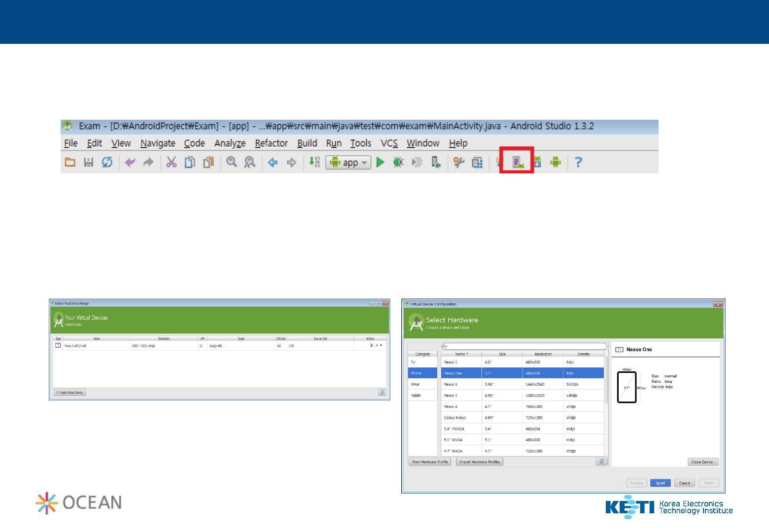Open the app run configuration dropdown
Screen dimensions: 769x532
(349, 162)
